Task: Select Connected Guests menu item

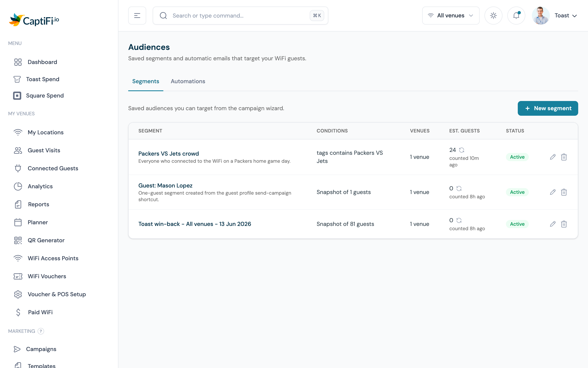Action: click(53, 168)
